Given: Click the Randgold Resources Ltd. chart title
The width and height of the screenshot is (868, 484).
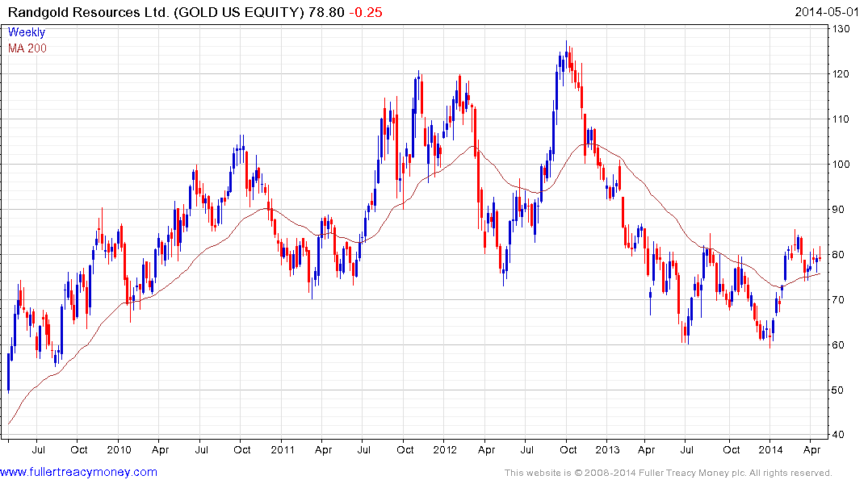Looking at the screenshot, I should tap(156, 12).
